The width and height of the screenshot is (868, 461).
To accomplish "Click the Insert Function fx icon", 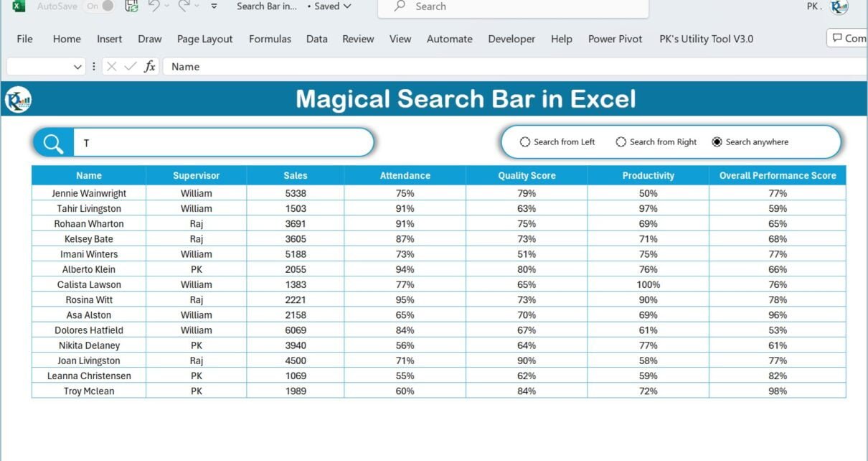I will point(149,67).
